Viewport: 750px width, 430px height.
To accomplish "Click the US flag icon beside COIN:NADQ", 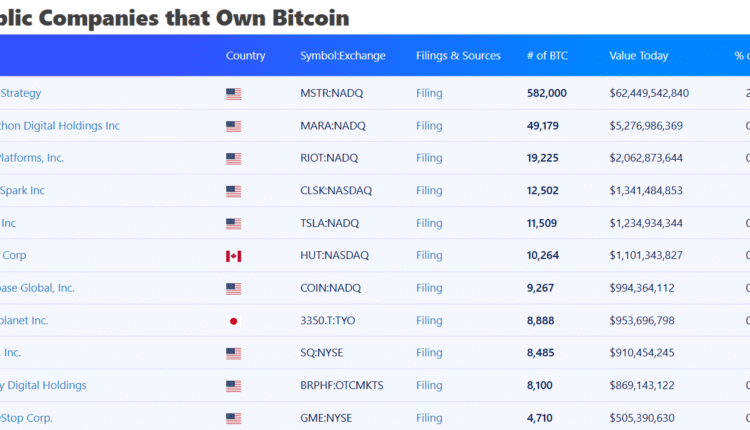I will [233, 289].
